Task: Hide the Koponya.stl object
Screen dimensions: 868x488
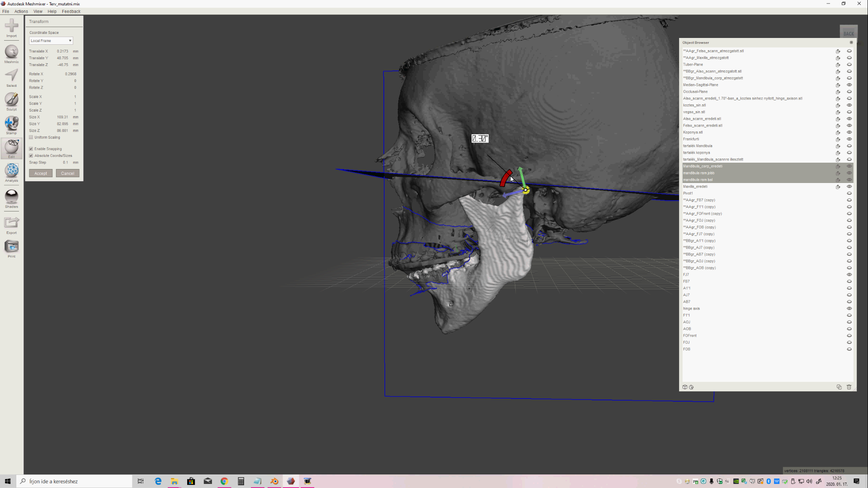Action: [x=849, y=132]
